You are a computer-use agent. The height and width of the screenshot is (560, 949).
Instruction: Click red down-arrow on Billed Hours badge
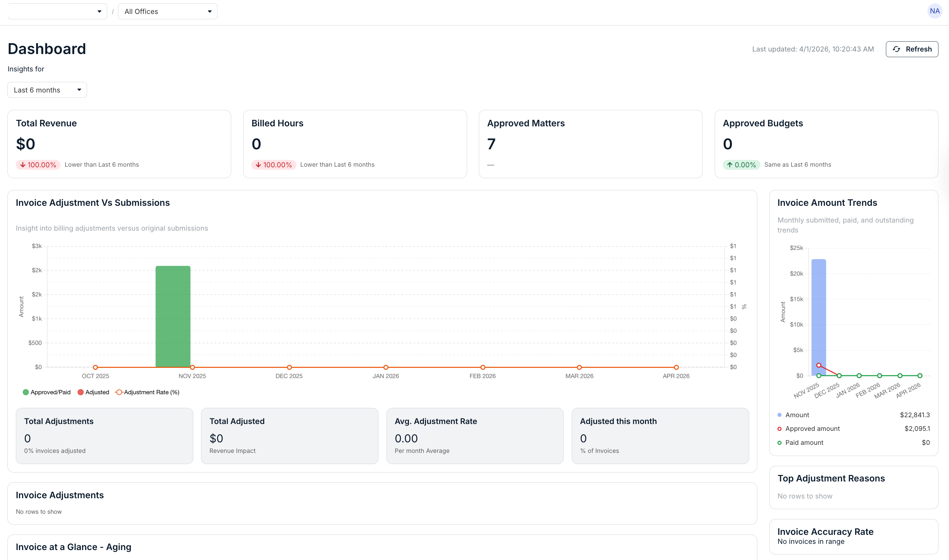click(258, 165)
